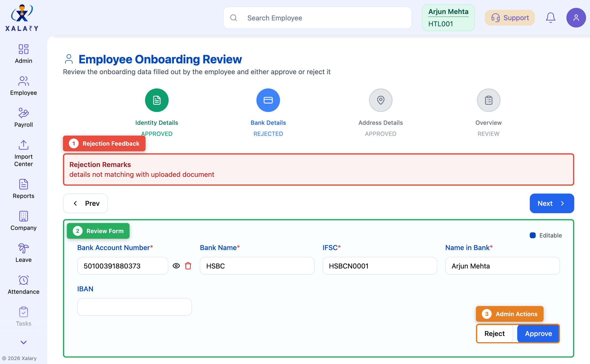
Task: Select Employee in the sidebar menu
Action: (23, 81)
